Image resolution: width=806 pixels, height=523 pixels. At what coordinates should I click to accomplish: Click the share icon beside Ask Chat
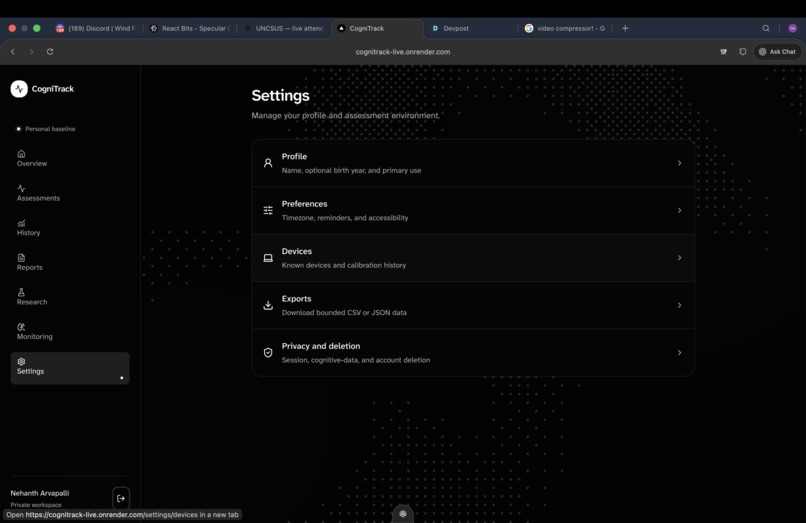pyautogui.click(x=743, y=51)
